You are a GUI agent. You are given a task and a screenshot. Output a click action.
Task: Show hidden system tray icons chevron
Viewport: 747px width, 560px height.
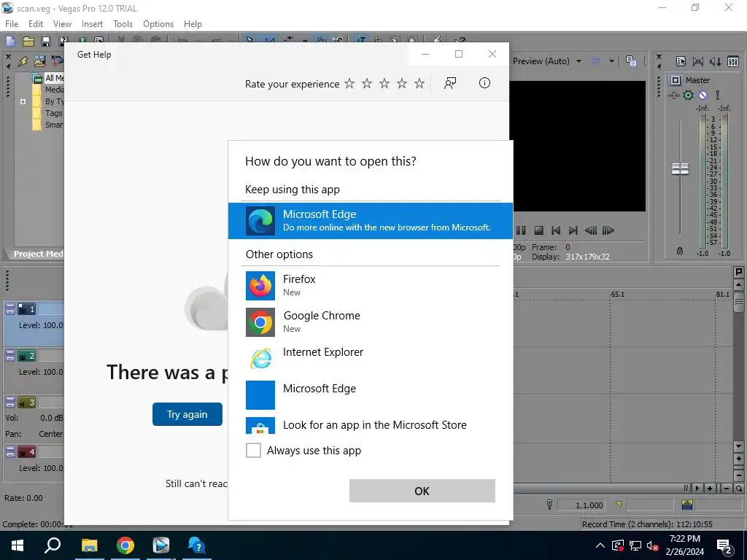click(600, 545)
